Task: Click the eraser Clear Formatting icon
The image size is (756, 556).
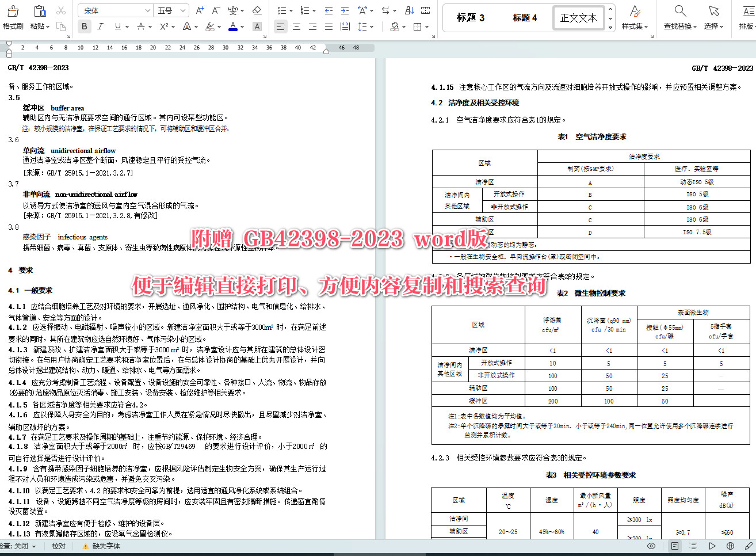Action: click(x=257, y=10)
